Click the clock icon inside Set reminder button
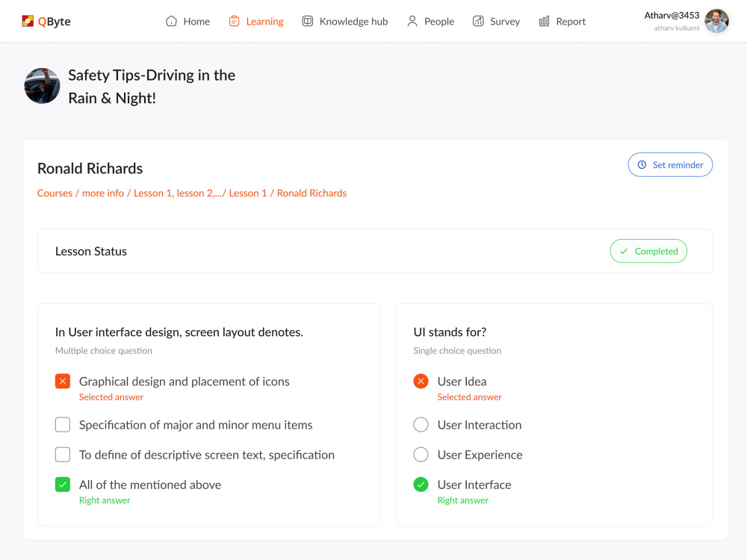Image resolution: width=747 pixels, height=560 pixels. coord(642,164)
